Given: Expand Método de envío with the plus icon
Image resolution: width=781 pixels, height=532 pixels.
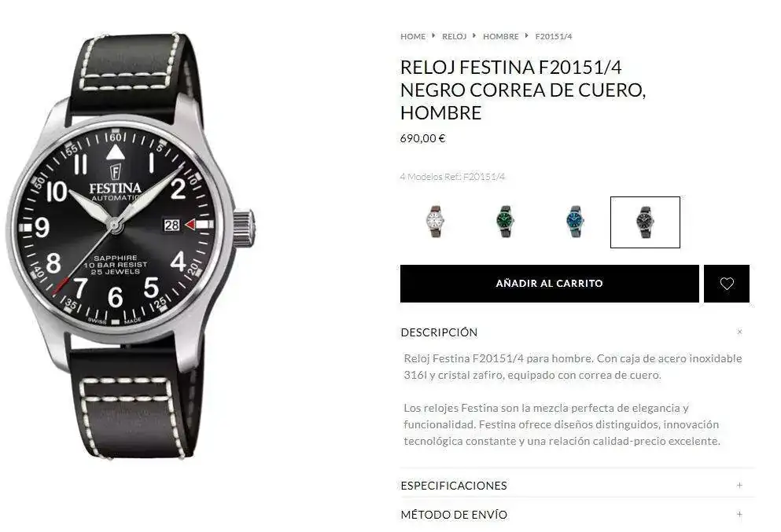Looking at the screenshot, I should coord(739,514).
